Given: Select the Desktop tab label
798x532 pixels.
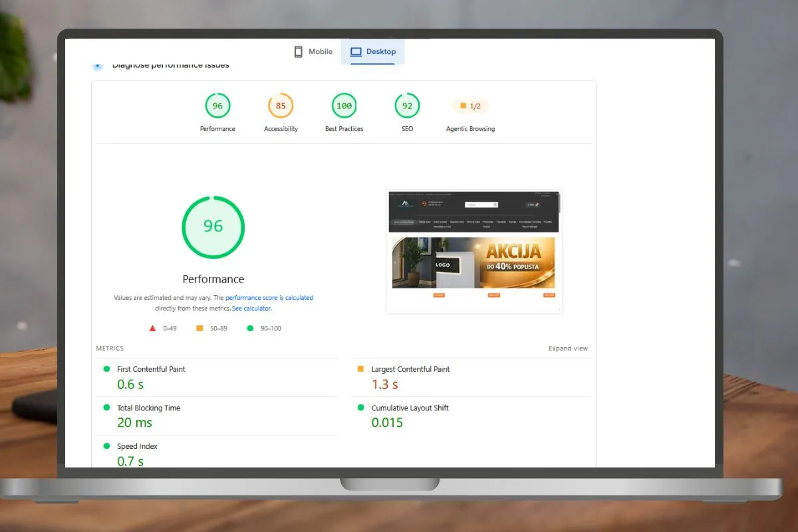Looking at the screenshot, I should [x=381, y=52].
